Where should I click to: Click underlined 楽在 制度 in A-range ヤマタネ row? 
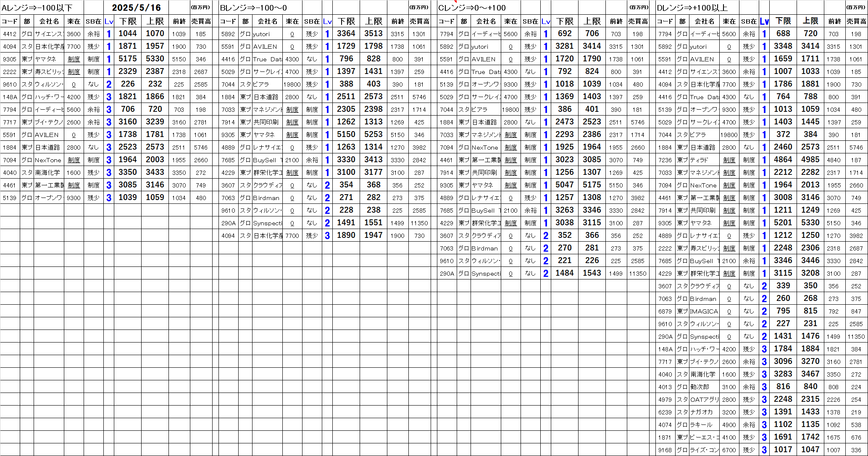coord(74,59)
